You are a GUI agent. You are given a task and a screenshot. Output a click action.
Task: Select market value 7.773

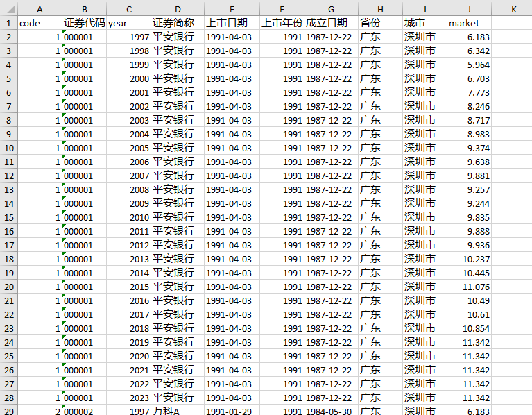470,92
